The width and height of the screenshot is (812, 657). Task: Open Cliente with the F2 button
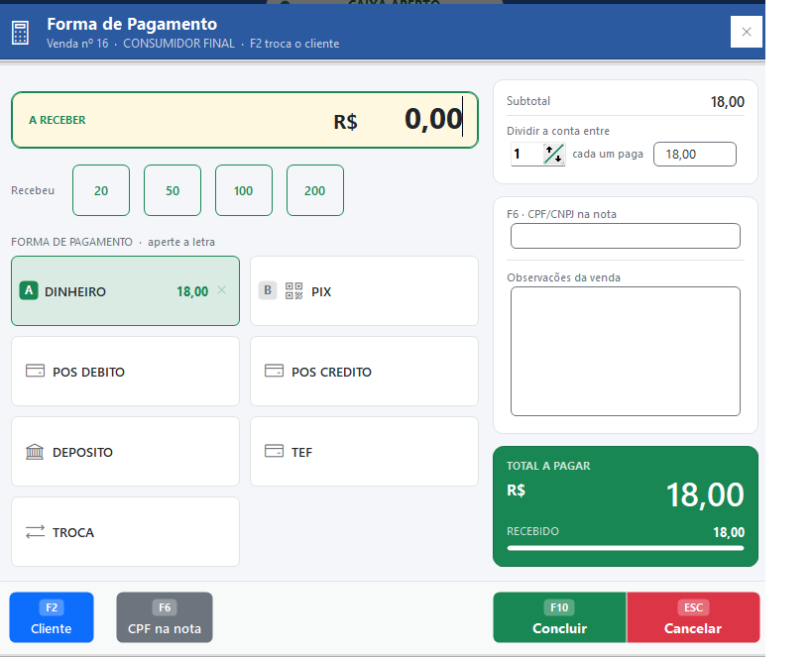tap(52, 617)
